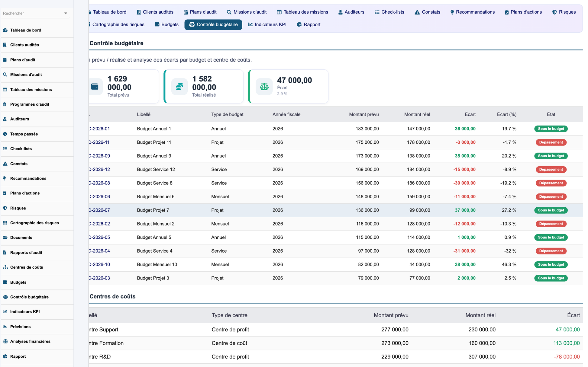Click the Contrôle budgétaire sidebar scale icon
The image size is (588, 367).
[x=5, y=297]
